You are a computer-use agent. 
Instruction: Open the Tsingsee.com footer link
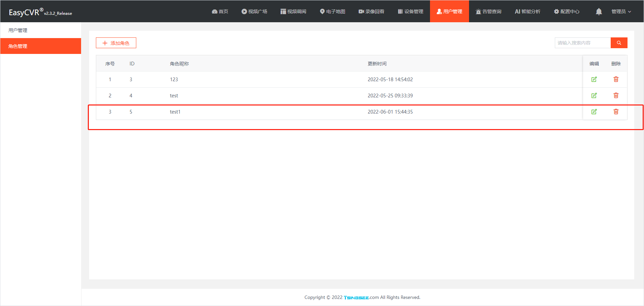point(361,297)
